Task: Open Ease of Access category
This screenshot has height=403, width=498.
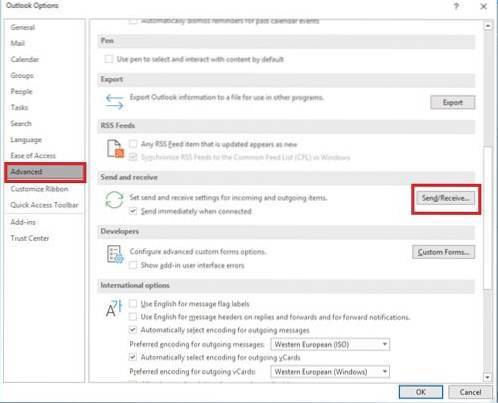Action: (x=33, y=156)
